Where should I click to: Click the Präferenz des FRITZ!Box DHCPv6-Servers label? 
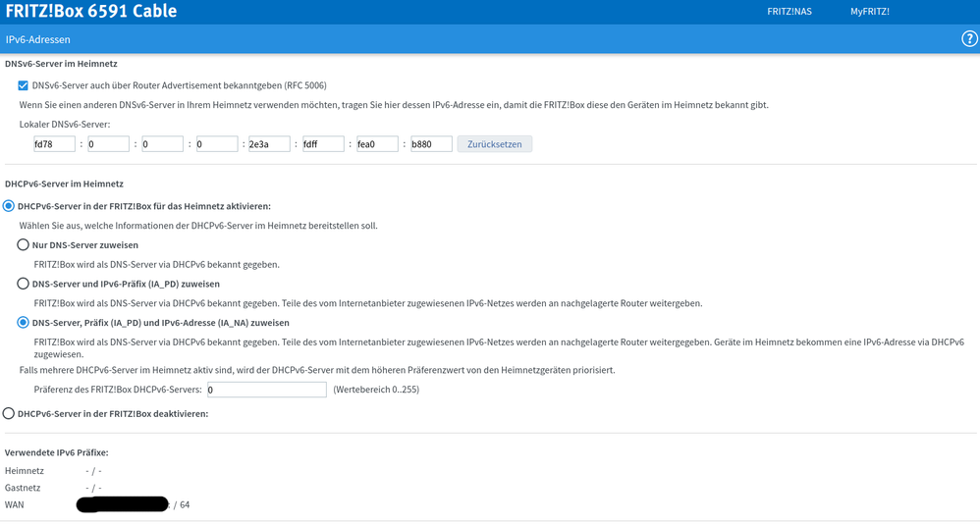tap(118, 390)
